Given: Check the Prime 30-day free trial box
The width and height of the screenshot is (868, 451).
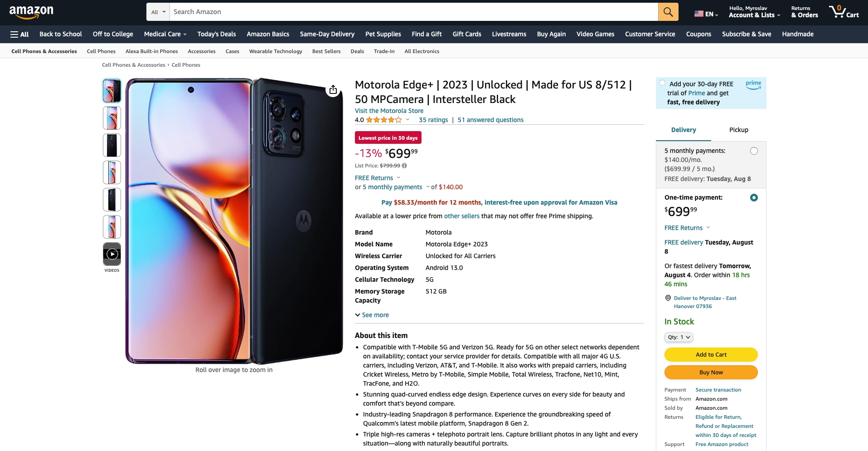Looking at the screenshot, I should tap(662, 83).
